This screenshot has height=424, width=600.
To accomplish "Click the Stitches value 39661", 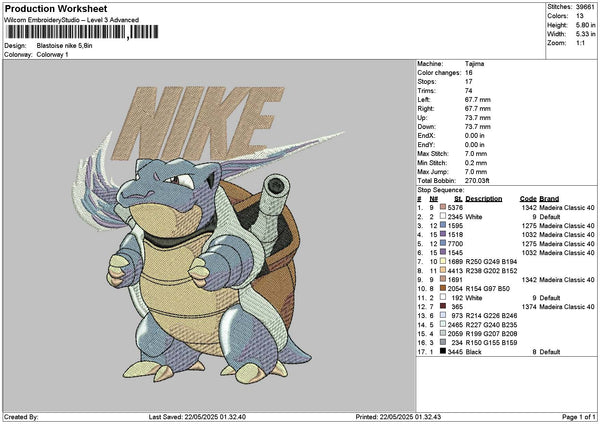I will tap(585, 7).
